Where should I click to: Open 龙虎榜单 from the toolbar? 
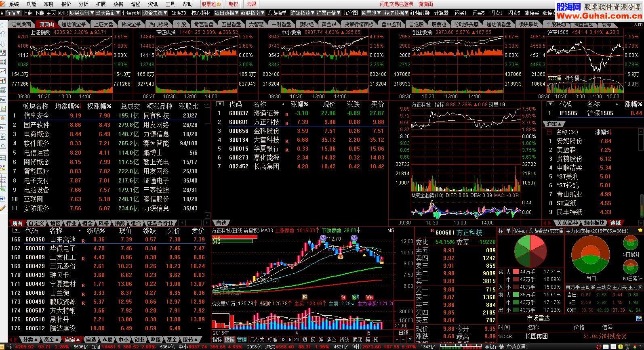[277, 13]
